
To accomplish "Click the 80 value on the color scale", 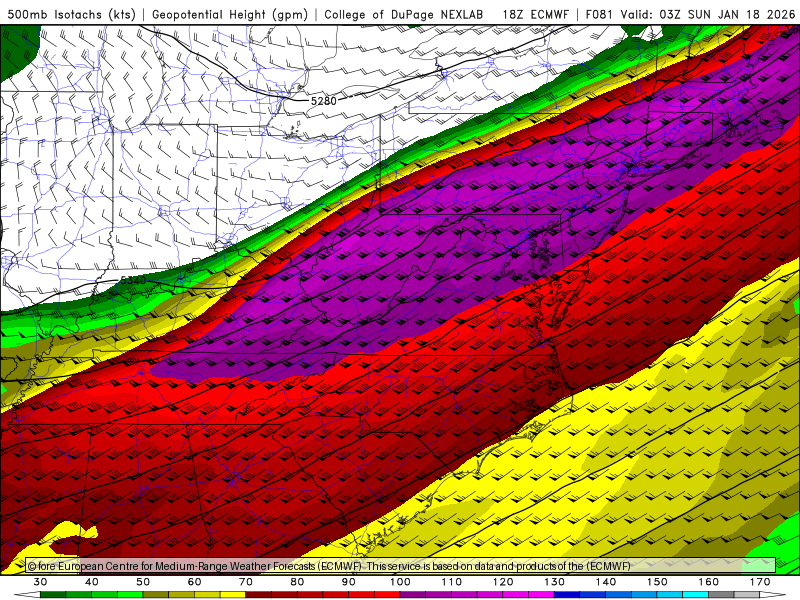I will (297, 582).
